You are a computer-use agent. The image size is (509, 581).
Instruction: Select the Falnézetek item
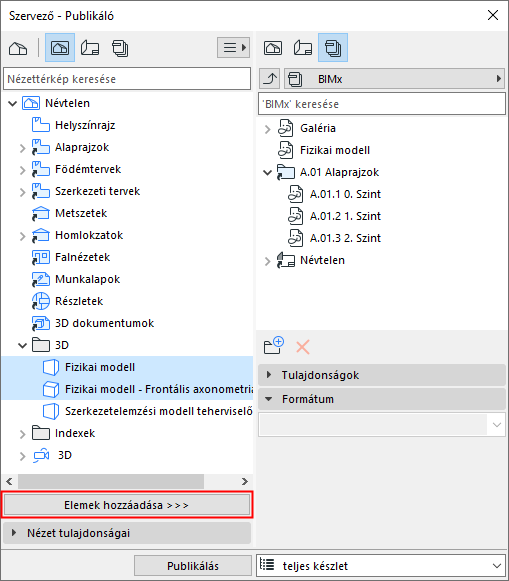tap(82, 257)
